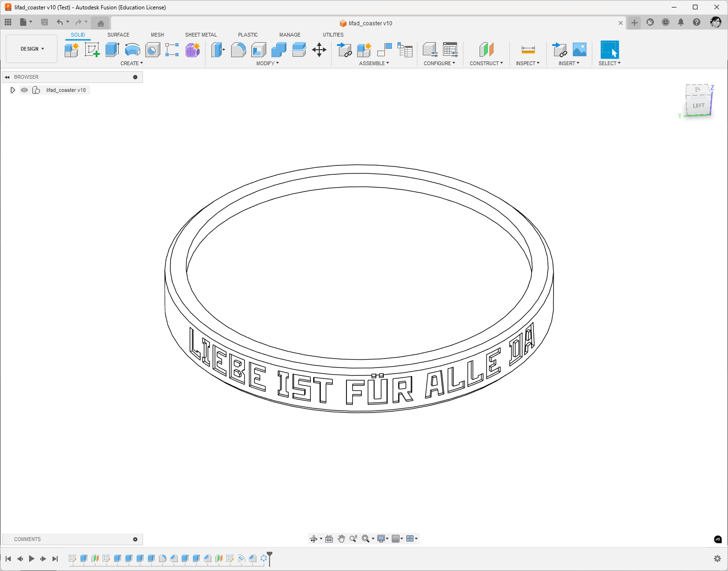Open the Notifications bell
The width and height of the screenshot is (728, 571).
pyautogui.click(x=681, y=22)
